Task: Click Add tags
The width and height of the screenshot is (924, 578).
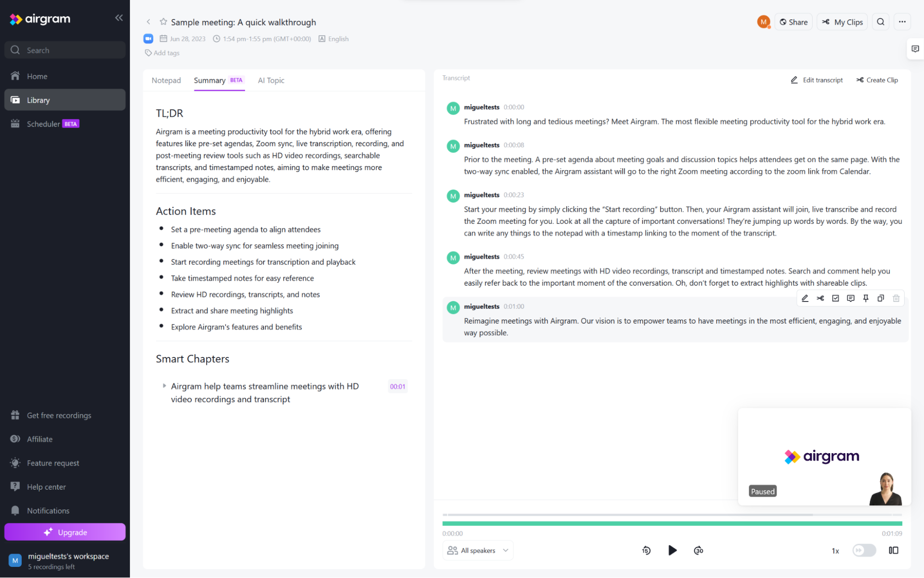Action: coord(162,53)
